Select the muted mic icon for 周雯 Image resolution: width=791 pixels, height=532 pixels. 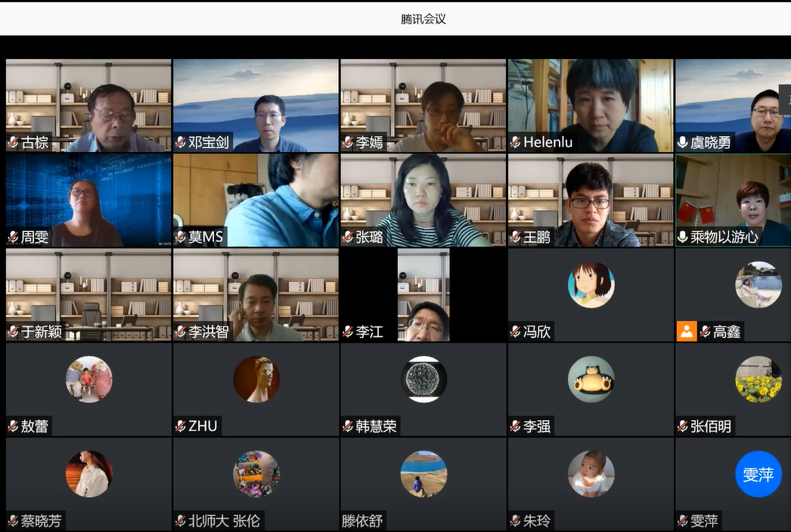[13, 237]
